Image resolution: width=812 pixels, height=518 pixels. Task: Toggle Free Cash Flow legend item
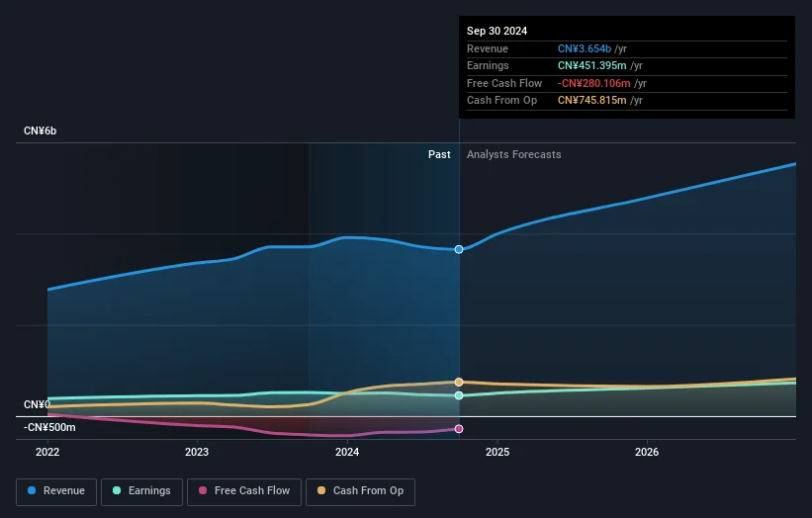245,490
